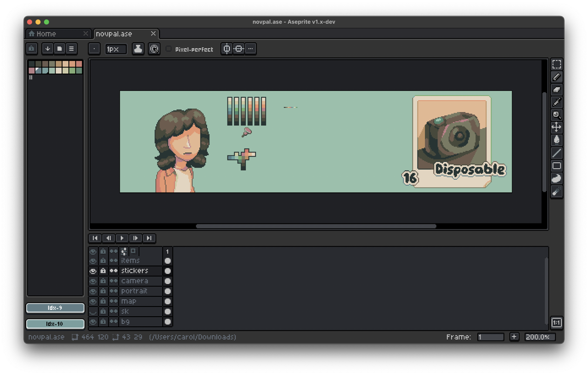Click the 1:1 minimap button

coord(556,323)
